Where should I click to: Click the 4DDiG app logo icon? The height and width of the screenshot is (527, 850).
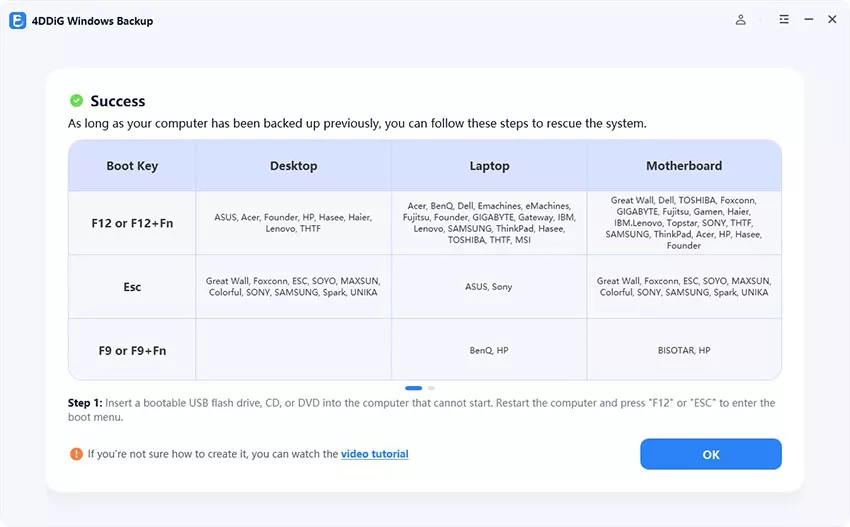(17, 21)
